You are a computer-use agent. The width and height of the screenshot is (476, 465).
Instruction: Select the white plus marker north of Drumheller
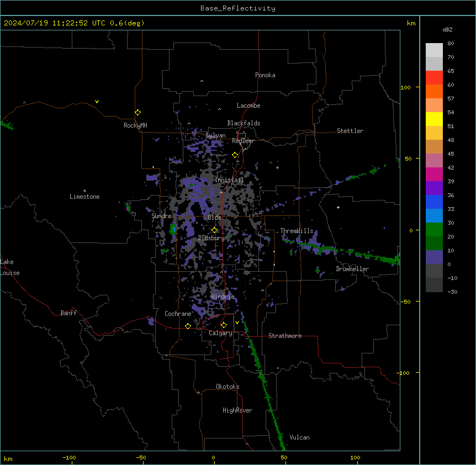pyautogui.click(x=338, y=207)
